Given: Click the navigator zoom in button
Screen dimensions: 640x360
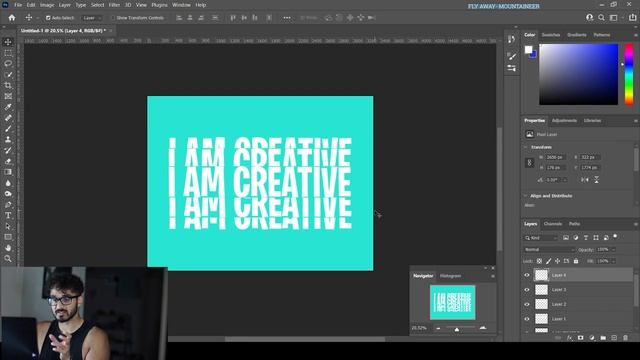Looking at the screenshot, I should [x=483, y=328].
